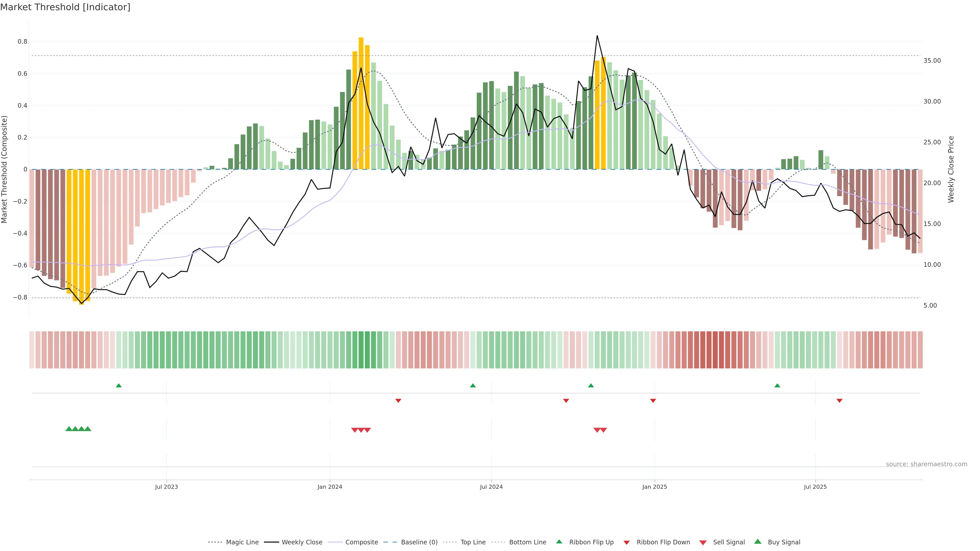Image resolution: width=980 pixels, height=551 pixels.
Task: Click the red flip-down marker at Jan 2025
Action: point(653,401)
